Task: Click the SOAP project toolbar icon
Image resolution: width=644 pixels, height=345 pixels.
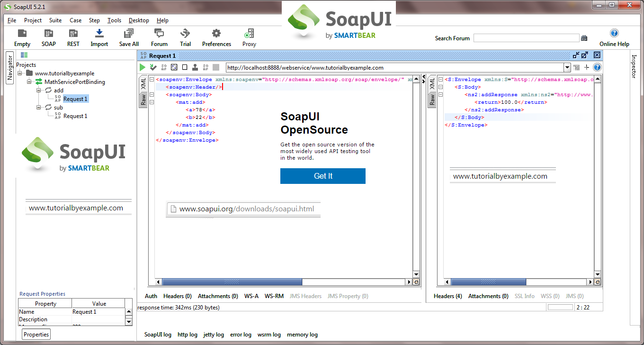Action: 48,37
